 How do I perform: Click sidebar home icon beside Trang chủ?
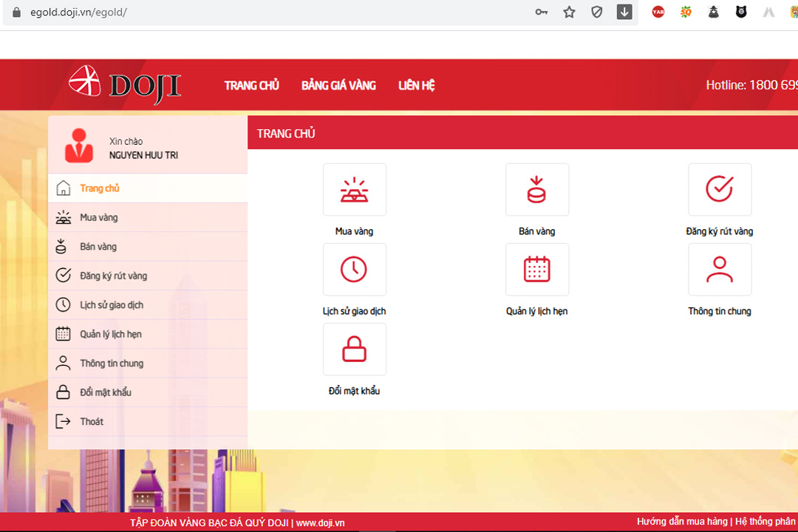pyautogui.click(x=63, y=188)
